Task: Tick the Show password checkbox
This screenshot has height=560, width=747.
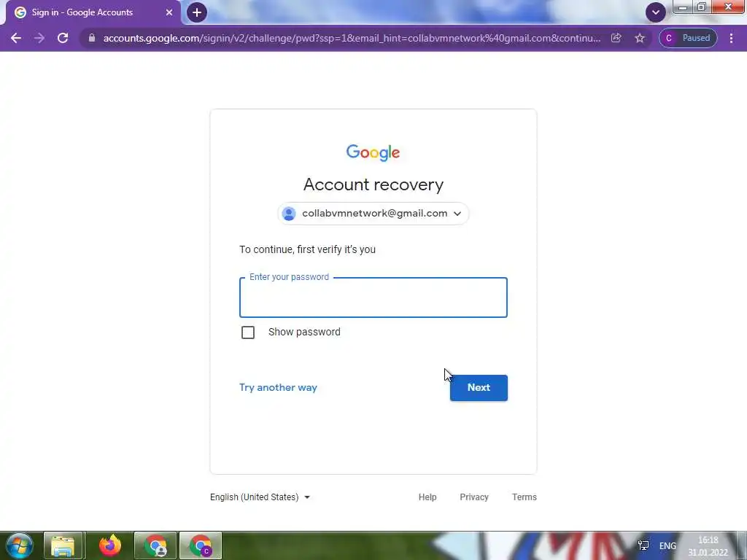Action: pos(248,332)
